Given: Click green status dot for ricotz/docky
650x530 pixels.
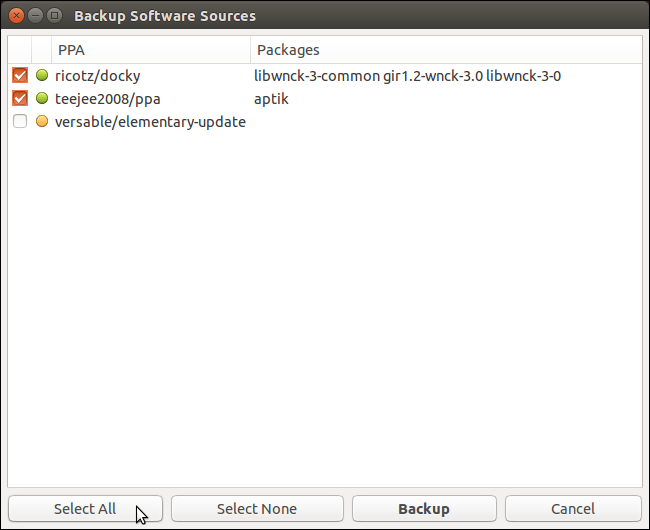Looking at the screenshot, I should (42, 75).
